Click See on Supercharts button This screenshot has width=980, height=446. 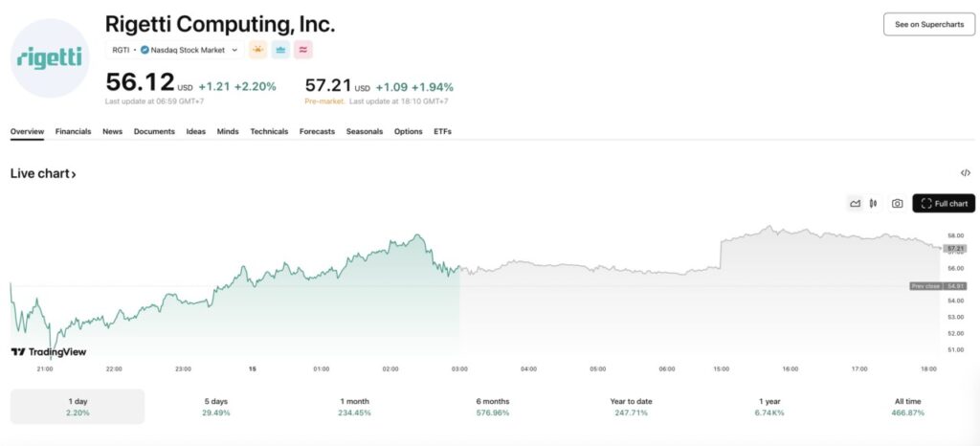(928, 25)
